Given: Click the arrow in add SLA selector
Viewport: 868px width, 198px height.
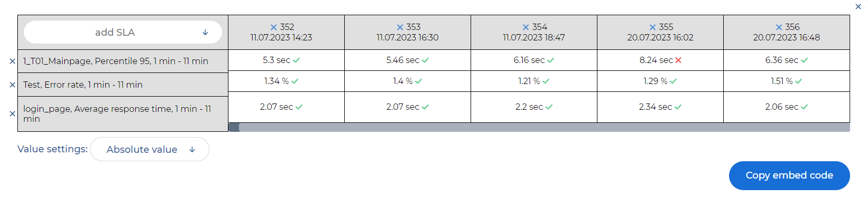Looking at the screenshot, I should pyautogui.click(x=205, y=33).
